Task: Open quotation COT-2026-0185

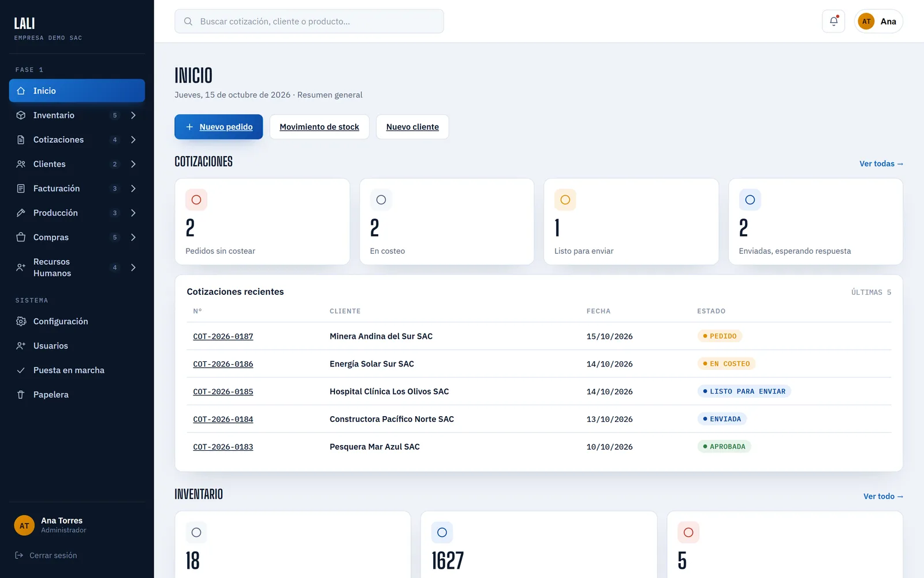Action: pos(223,392)
